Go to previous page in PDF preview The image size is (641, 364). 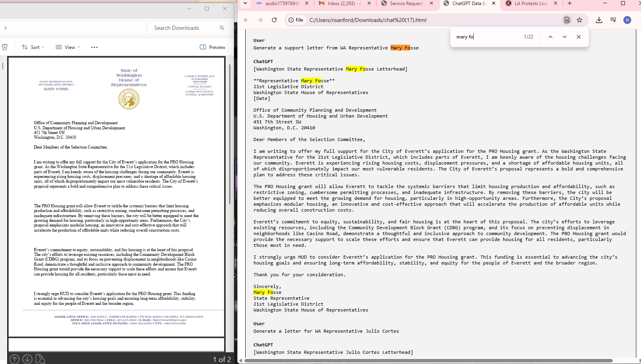[14, 359]
